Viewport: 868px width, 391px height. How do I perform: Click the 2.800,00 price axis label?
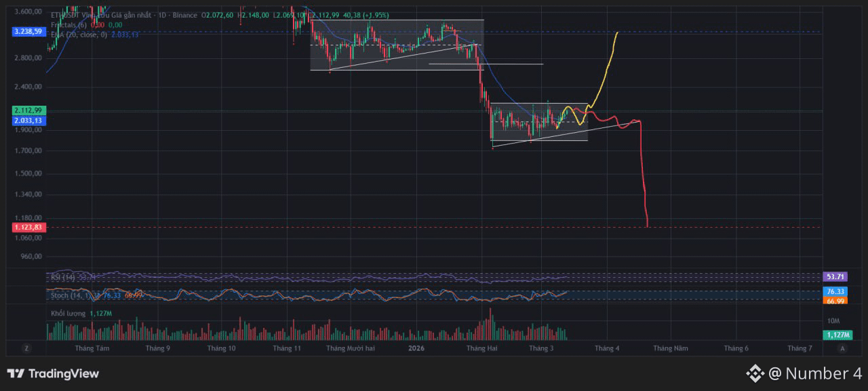28,58
